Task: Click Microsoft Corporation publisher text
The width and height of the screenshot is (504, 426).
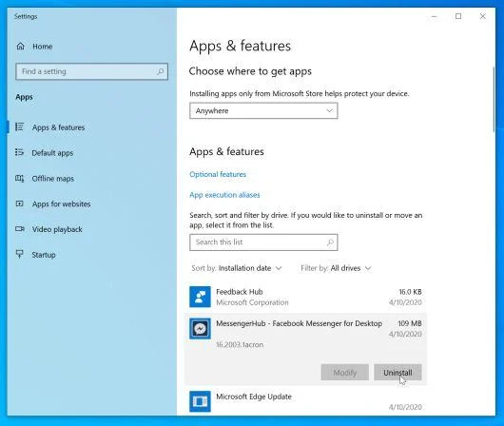Action: click(252, 302)
